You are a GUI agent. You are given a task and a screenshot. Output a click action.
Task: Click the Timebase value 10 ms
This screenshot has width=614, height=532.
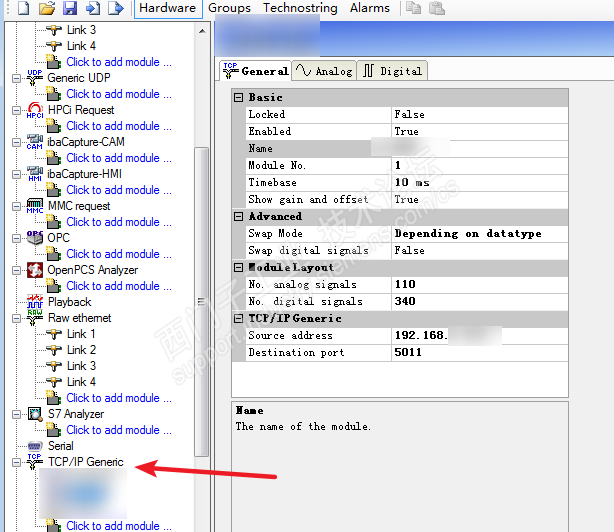[480, 182]
